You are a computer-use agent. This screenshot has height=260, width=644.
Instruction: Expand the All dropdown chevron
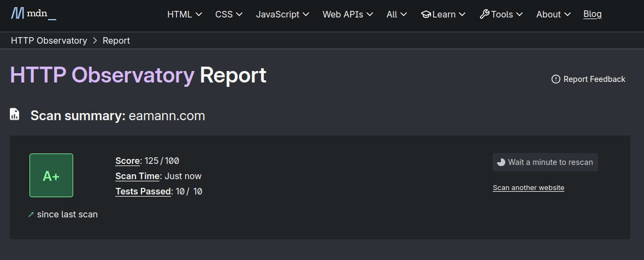click(x=404, y=14)
